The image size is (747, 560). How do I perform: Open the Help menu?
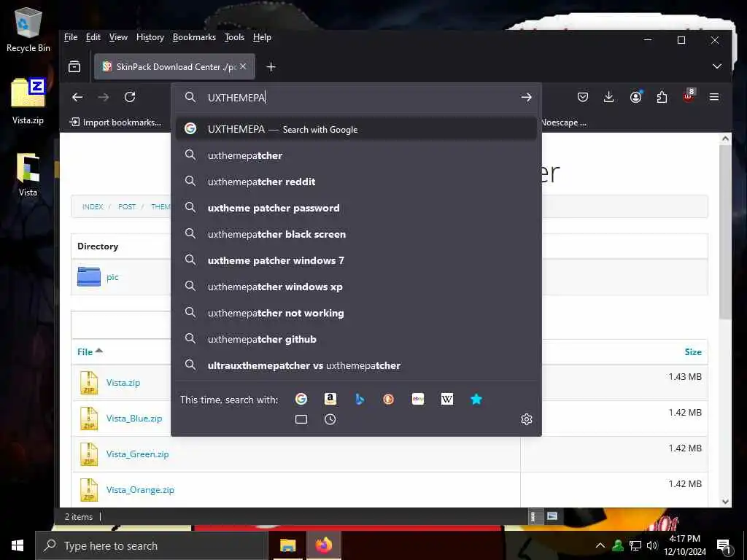(262, 37)
